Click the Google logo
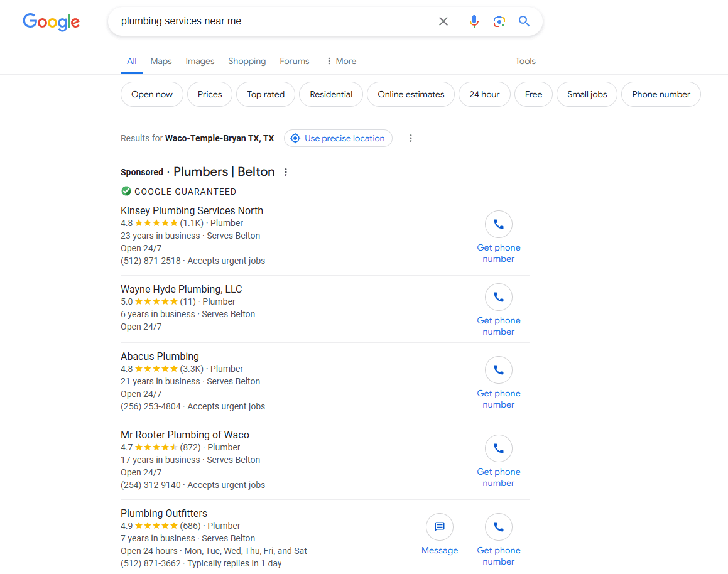This screenshot has height=574, width=728. click(51, 22)
